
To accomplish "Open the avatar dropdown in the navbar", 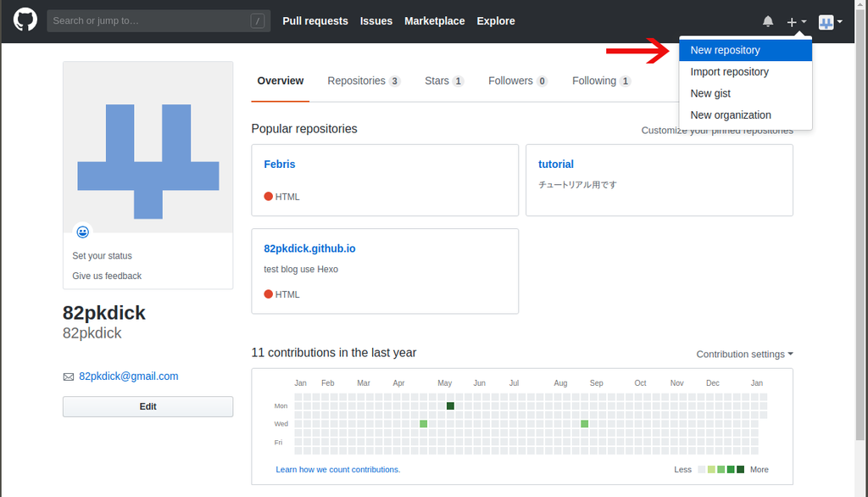I will 831,21.
